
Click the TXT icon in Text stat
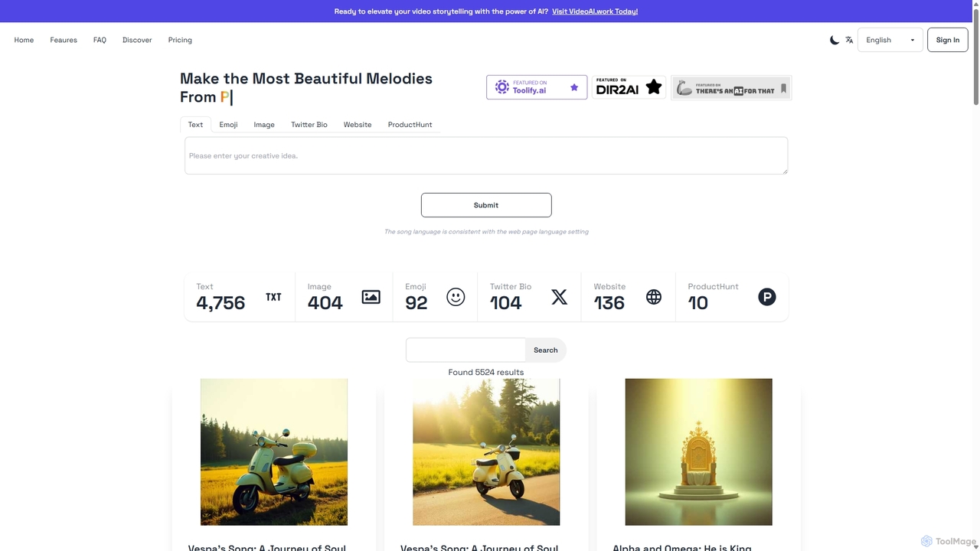[x=273, y=297]
